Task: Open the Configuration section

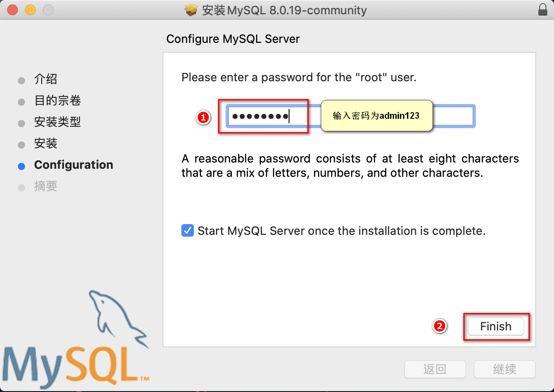Action: pyautogui.click(x=73, y=165)
